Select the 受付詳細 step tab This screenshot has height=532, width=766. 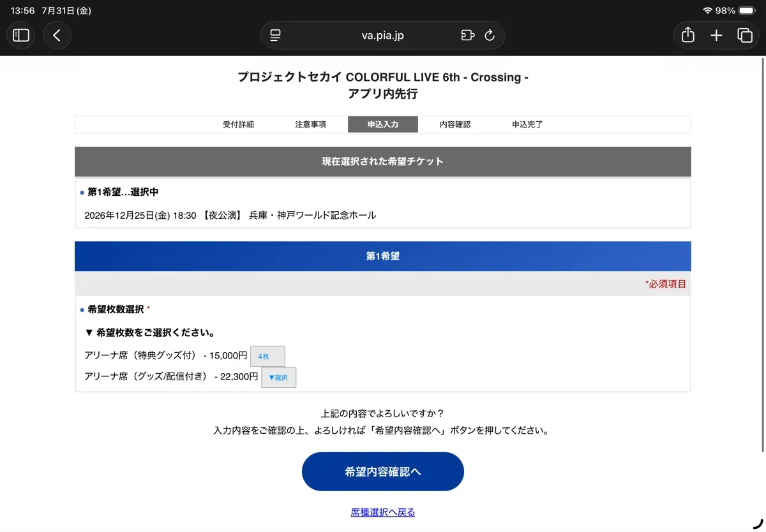coord(238,124)
